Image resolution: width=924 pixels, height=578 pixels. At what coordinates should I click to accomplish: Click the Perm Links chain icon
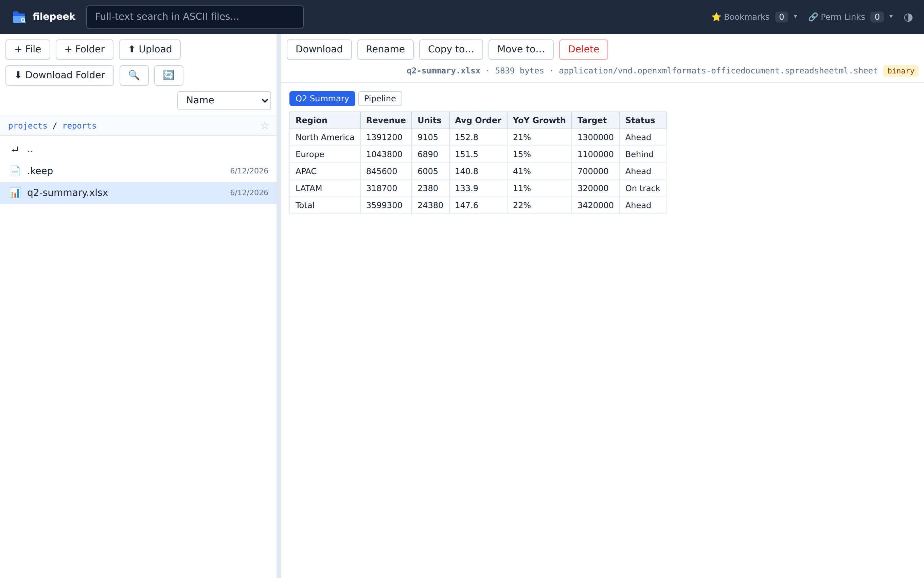(x=813, y=17)
